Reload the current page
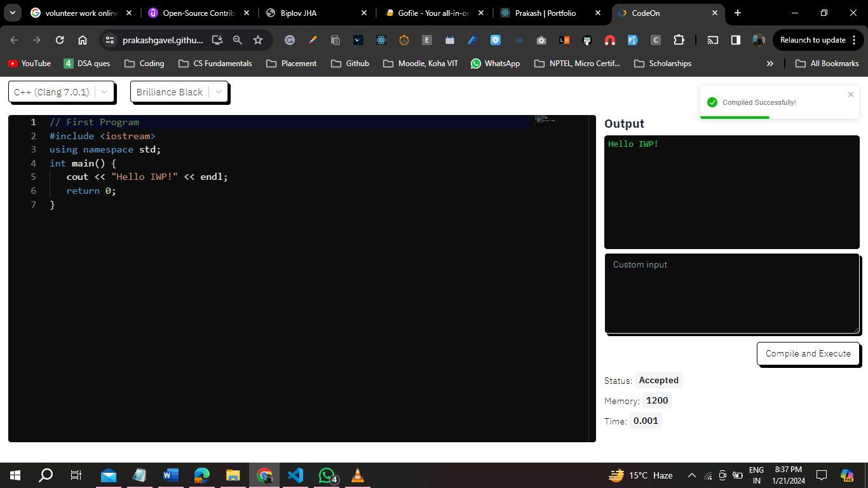Screen dimensions: 868x488 pyautogui.click(x=60, y=40)
